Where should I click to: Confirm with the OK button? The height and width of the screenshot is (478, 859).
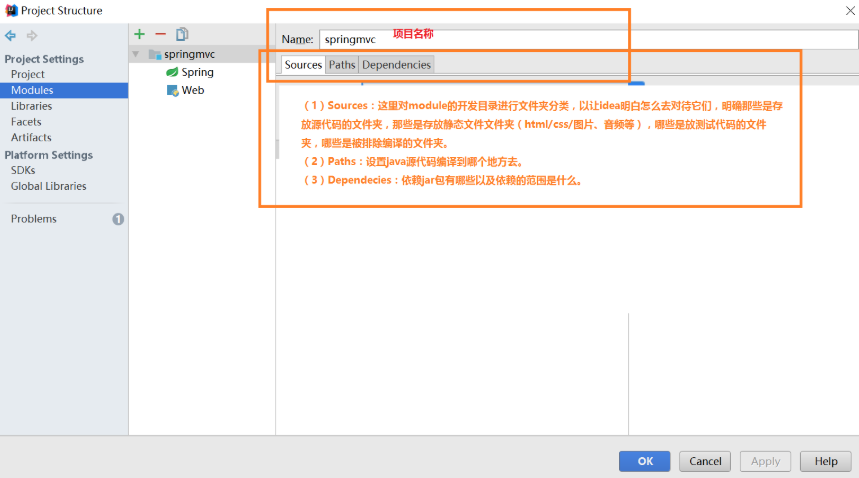(645, 461)
